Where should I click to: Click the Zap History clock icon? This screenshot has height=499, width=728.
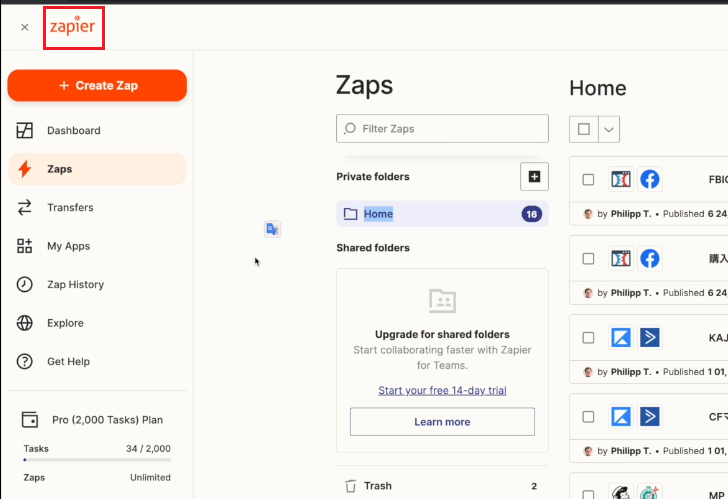coord(25,285)
